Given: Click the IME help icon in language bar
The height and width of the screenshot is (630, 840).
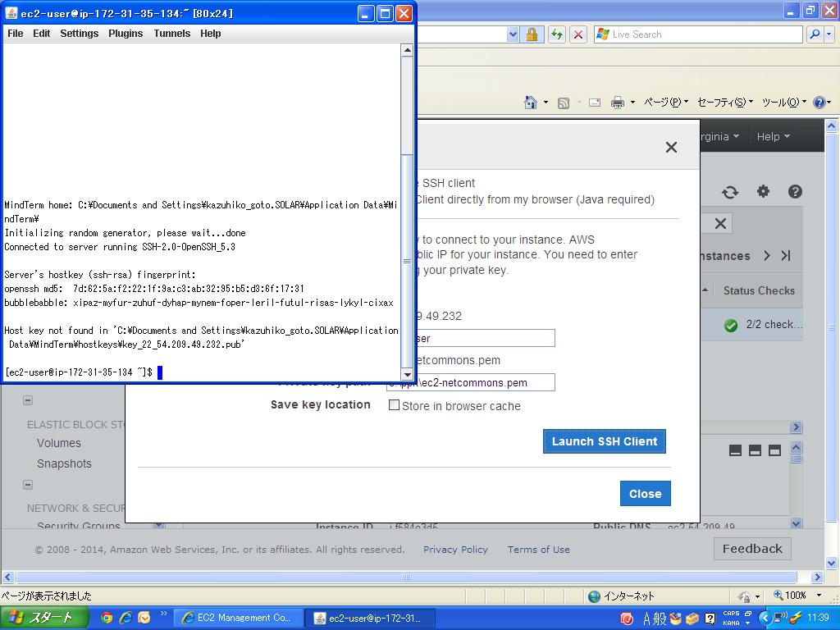Looking at the screenshot, I should pyautogui.click(x=710, y=619).
